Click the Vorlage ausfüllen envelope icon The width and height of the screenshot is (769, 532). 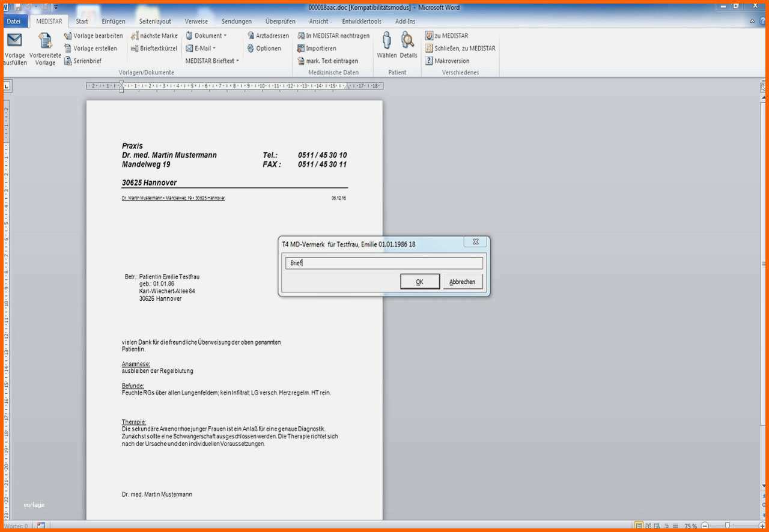(14, 41)
